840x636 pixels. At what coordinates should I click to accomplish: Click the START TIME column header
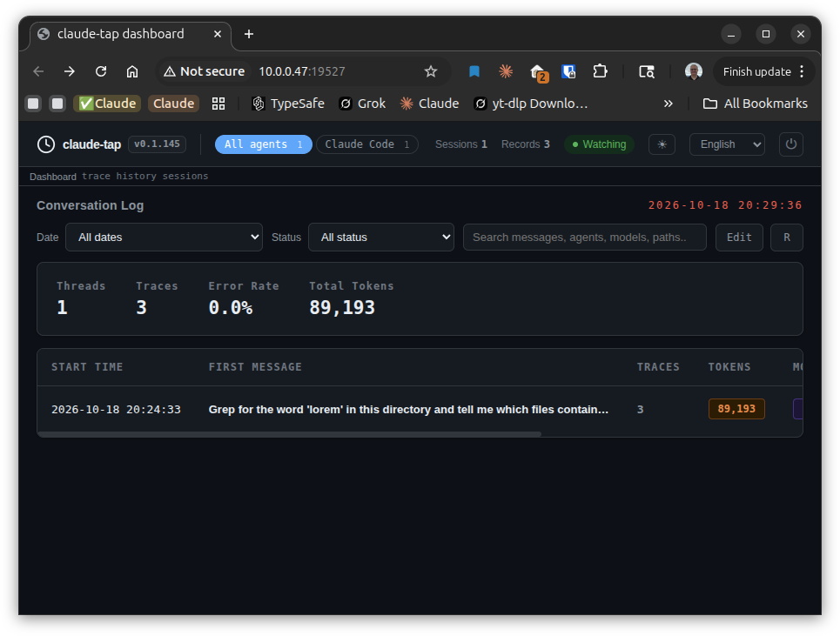[x=87, y=367]
